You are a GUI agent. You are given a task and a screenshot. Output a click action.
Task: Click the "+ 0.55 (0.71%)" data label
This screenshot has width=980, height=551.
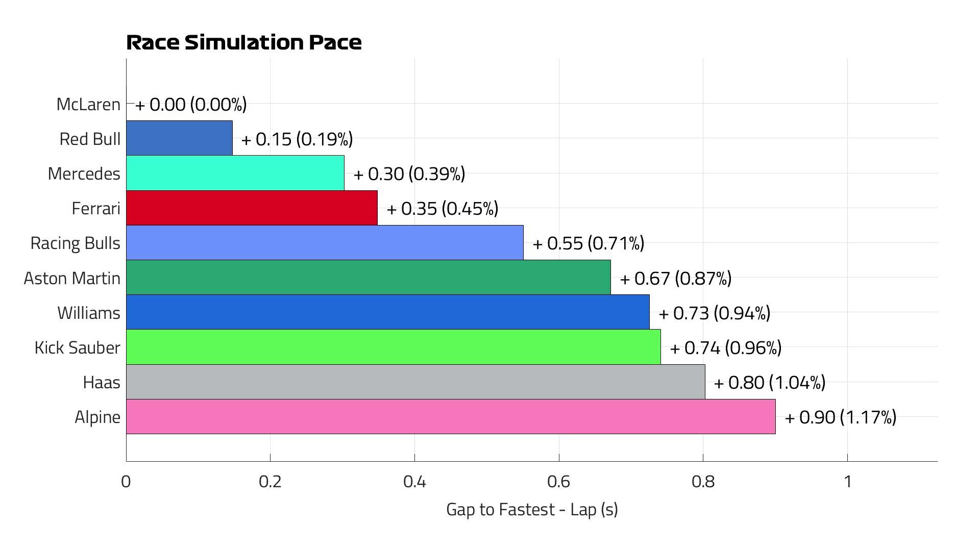(x=588, y=243)
